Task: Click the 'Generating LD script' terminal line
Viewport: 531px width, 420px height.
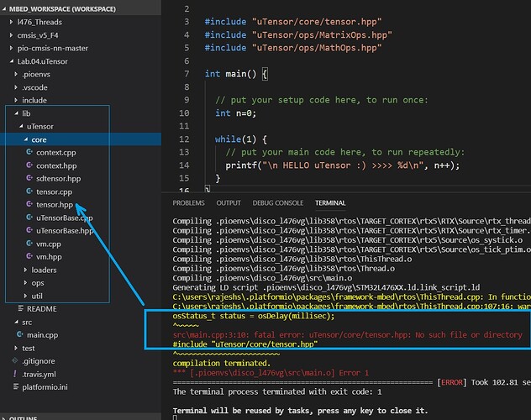Action: [x=326, y=287]
